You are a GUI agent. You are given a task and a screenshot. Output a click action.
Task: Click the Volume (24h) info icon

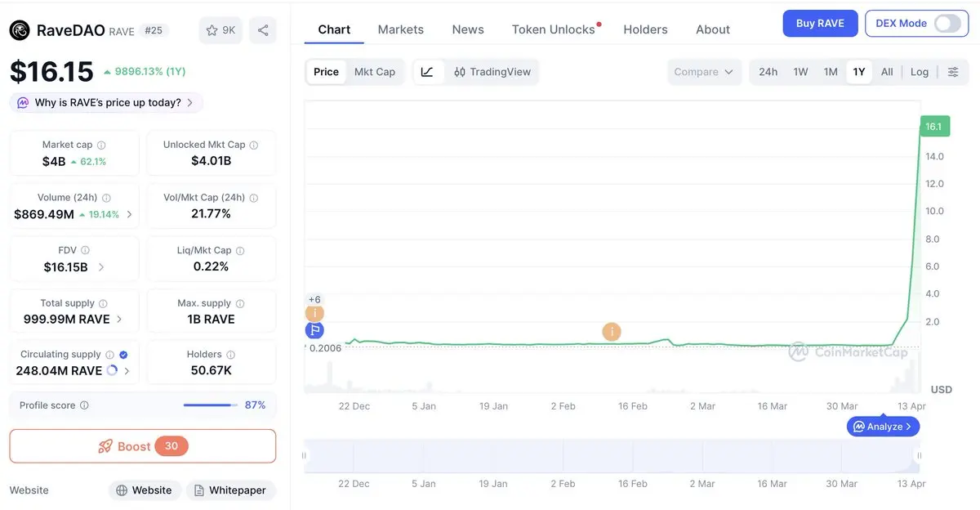[x=107, y=198]
